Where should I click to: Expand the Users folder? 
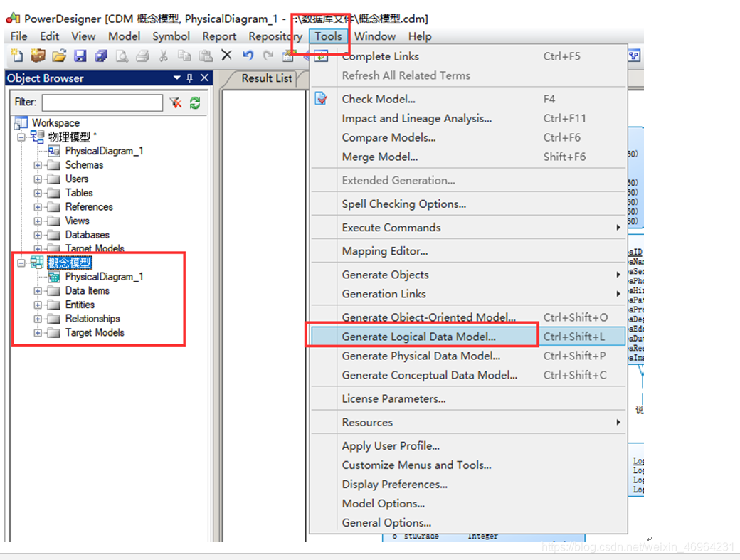37,179
